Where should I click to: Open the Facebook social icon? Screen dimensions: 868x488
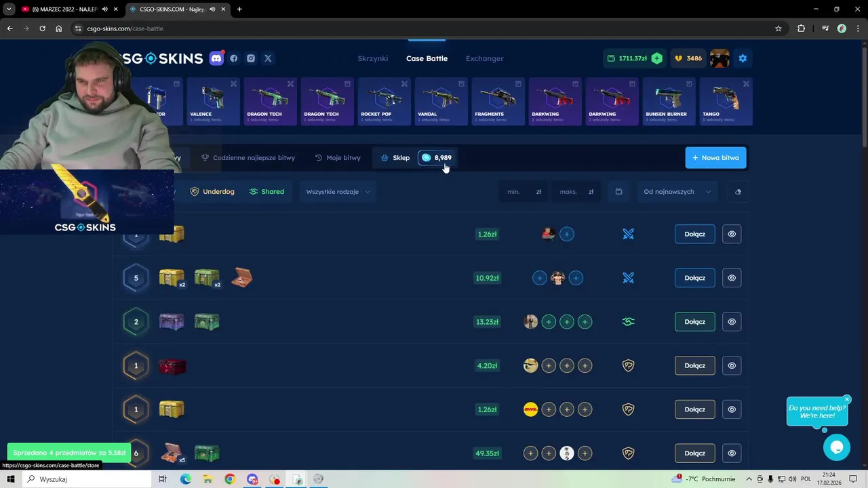(234, 58)
